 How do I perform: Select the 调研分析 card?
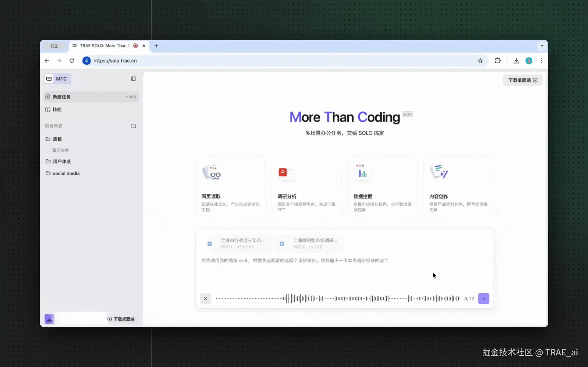(307, 187)
